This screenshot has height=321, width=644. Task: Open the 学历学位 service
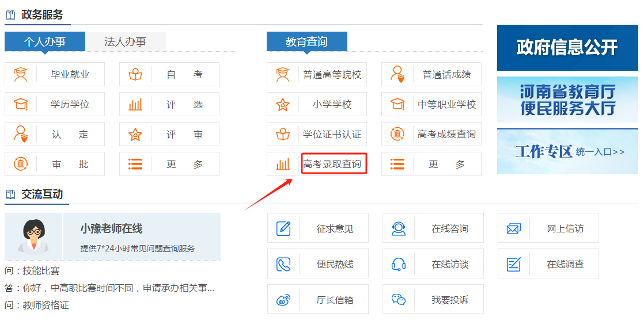click(x=70, y=105)
